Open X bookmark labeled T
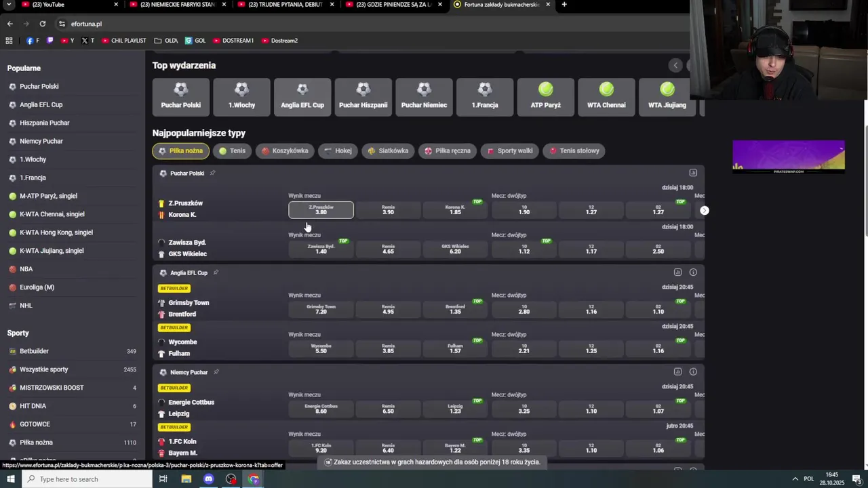 (87, 41)
